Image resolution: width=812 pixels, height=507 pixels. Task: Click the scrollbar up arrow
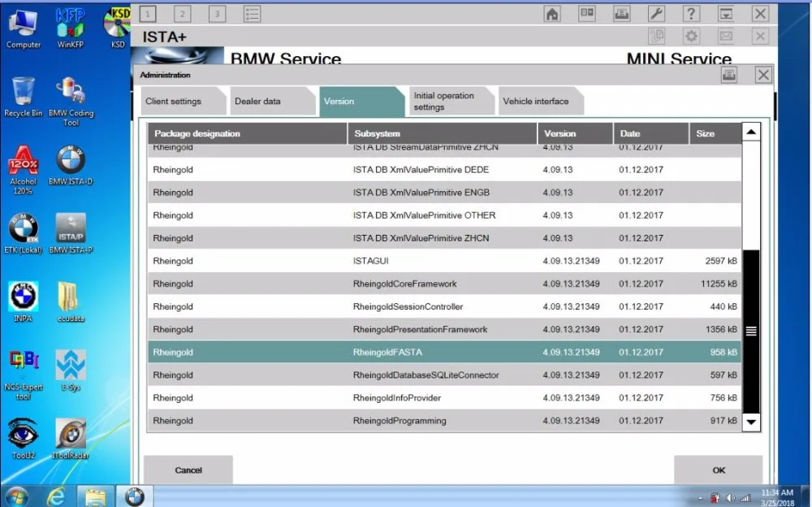751,132
